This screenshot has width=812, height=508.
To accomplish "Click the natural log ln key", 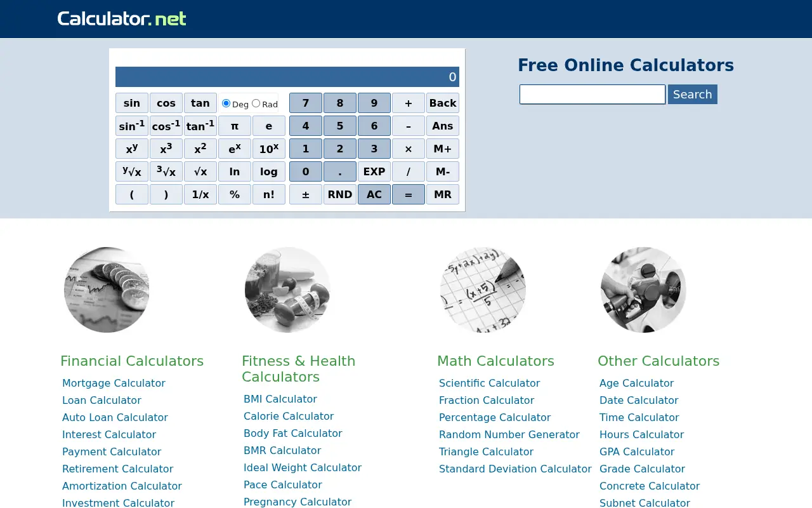I will pos(235,171).
